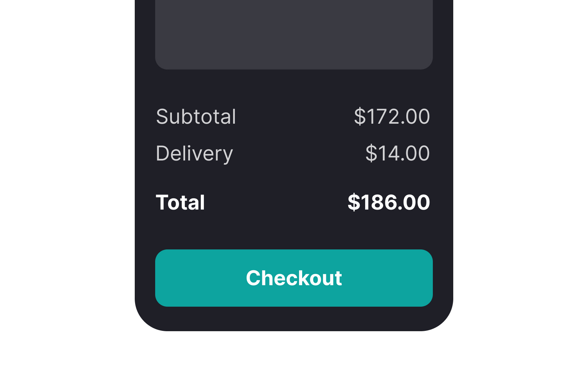Screen dimensions: 588x368
Task: Click the price column of the summary
Action: 392,153
